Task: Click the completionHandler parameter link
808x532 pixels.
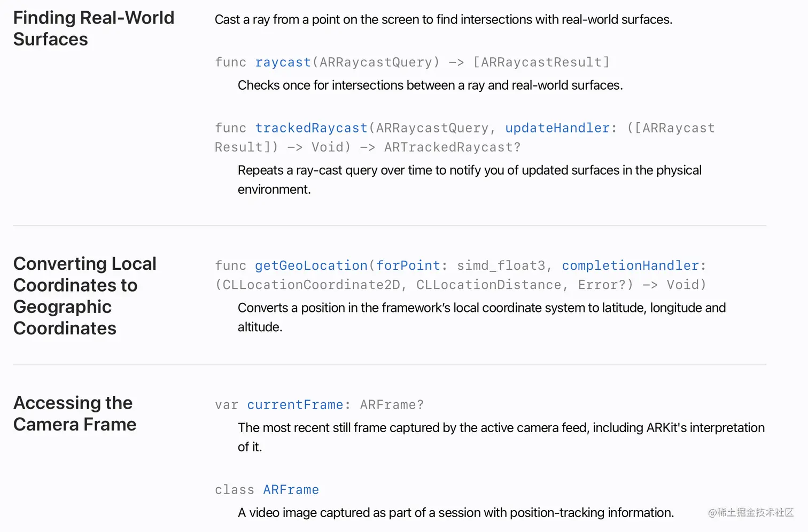Action: click(631, 266)
